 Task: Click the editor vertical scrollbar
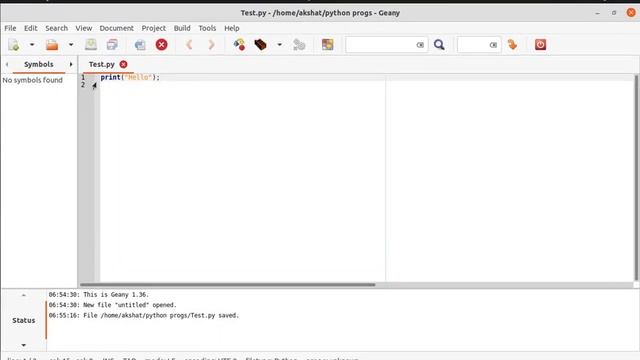(x=636, y=178)
